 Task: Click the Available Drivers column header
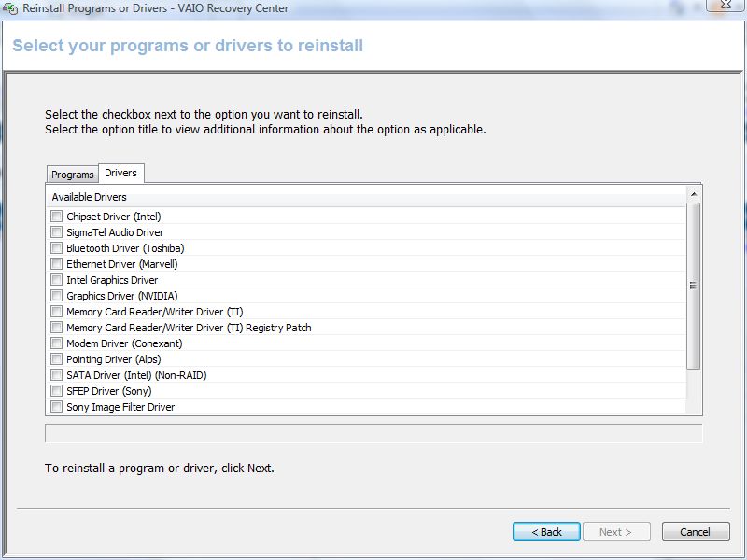point(367,197)
